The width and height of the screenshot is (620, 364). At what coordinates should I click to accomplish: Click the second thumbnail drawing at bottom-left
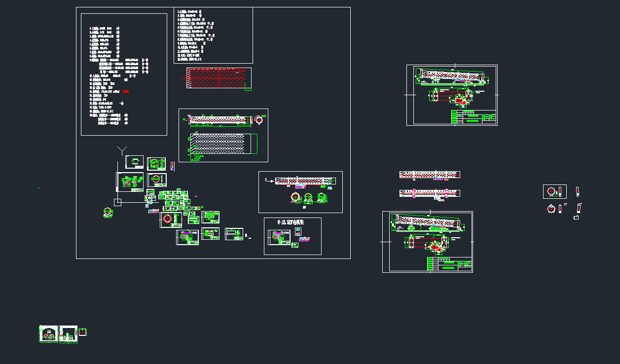(x=68, y=334)
